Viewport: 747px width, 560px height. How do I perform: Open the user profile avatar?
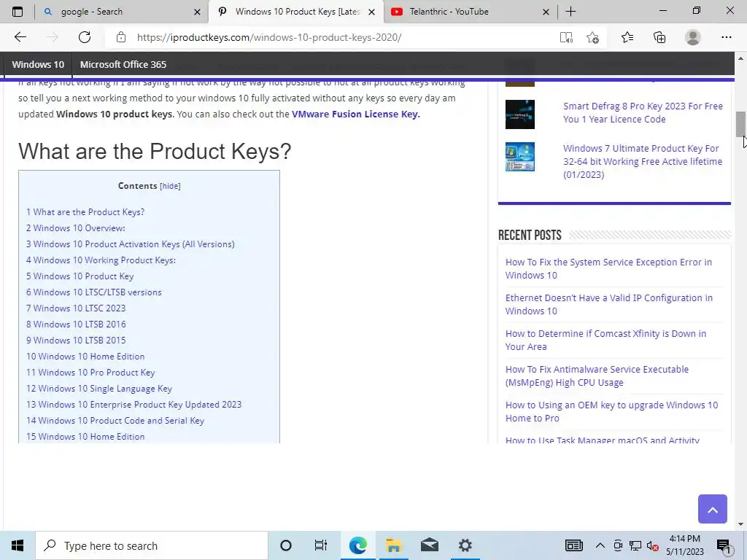[x=693, y=37]
